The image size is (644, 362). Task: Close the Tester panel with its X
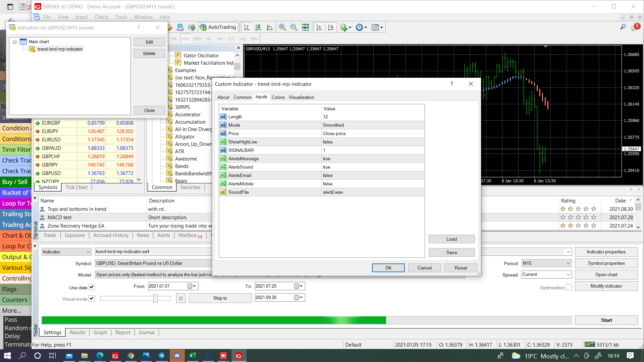point(35,246)
